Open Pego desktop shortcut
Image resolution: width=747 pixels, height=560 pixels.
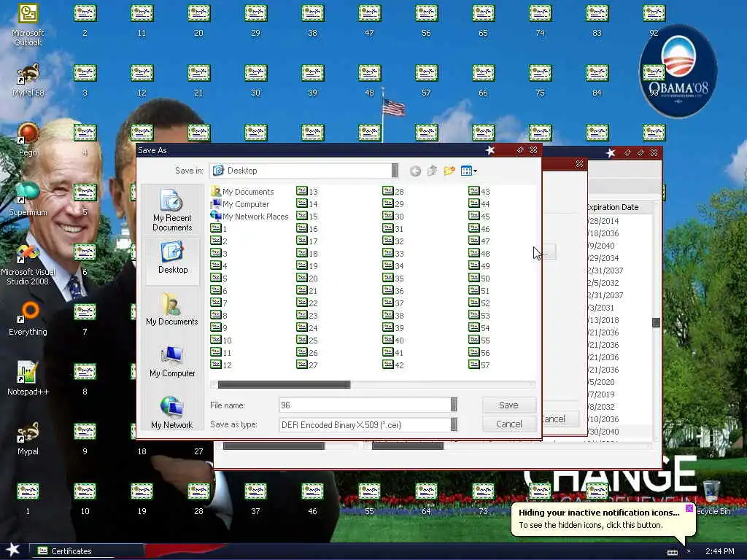(x=28, y=139)
